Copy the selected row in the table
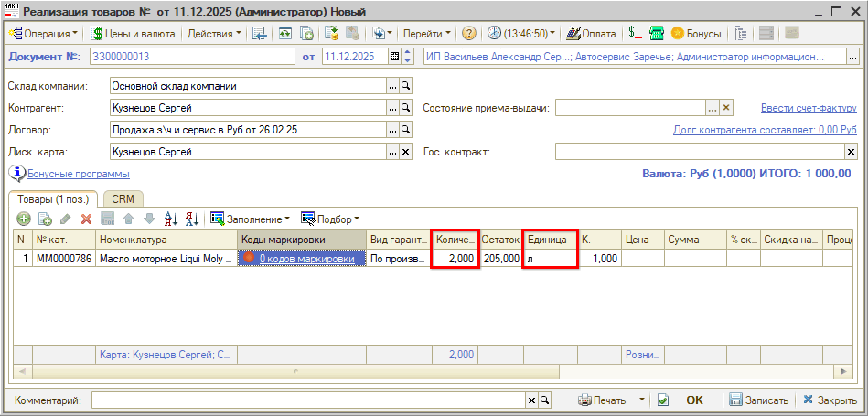The height and width of the screenshot is (416, 868). (x=45, y=219)
